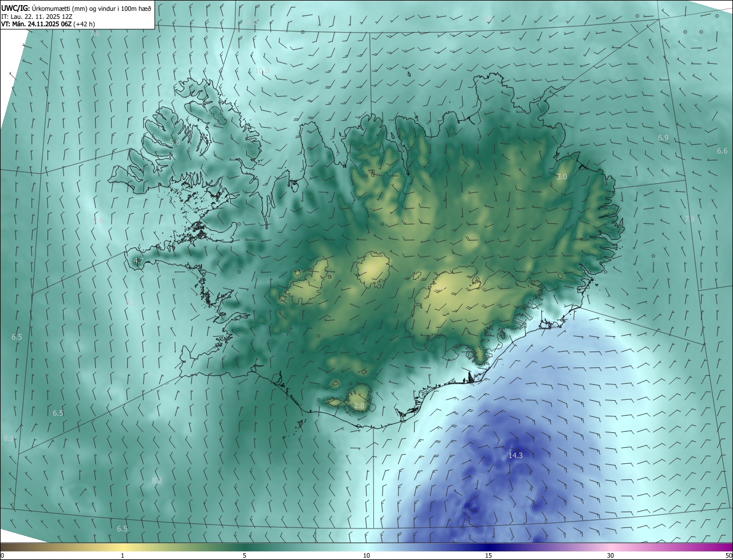Click the "IT: Lau. 22. 11. 2025 12Z" line
This screenshot has height=560, width=733.
pos(37,16)
